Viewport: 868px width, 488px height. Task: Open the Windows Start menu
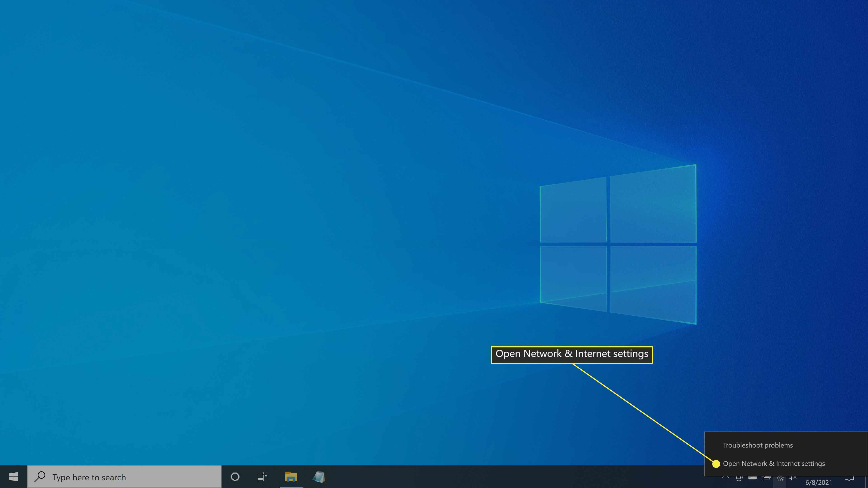tap(13, 477)
